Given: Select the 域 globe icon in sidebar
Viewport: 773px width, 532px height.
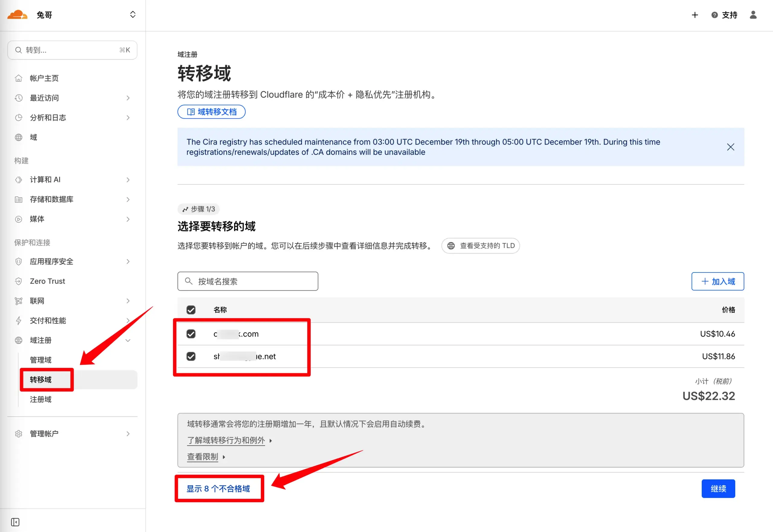Looking at the screenshot, I should pyautogui.click(x=18, y=137).
